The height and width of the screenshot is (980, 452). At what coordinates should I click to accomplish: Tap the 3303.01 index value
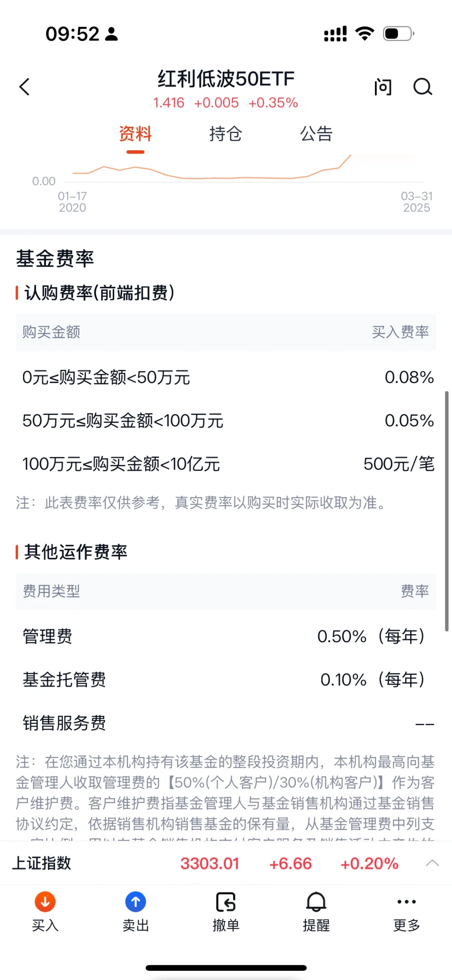pos(210,863)
